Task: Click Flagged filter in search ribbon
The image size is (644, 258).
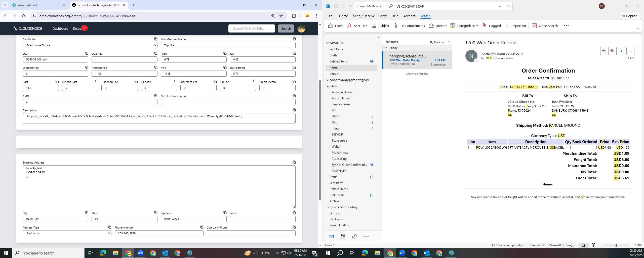Action: (x=492, y=26)
